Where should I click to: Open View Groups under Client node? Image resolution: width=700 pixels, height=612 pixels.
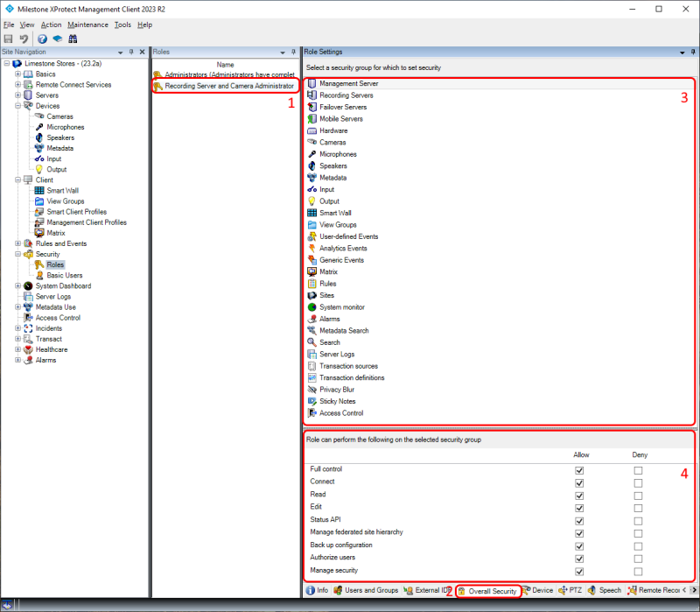[65, 201]
